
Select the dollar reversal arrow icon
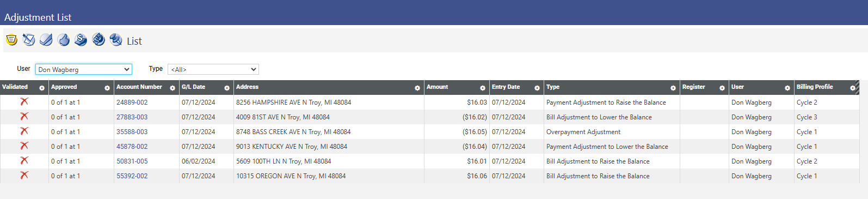pyautogui.click(x=99, y=40)
